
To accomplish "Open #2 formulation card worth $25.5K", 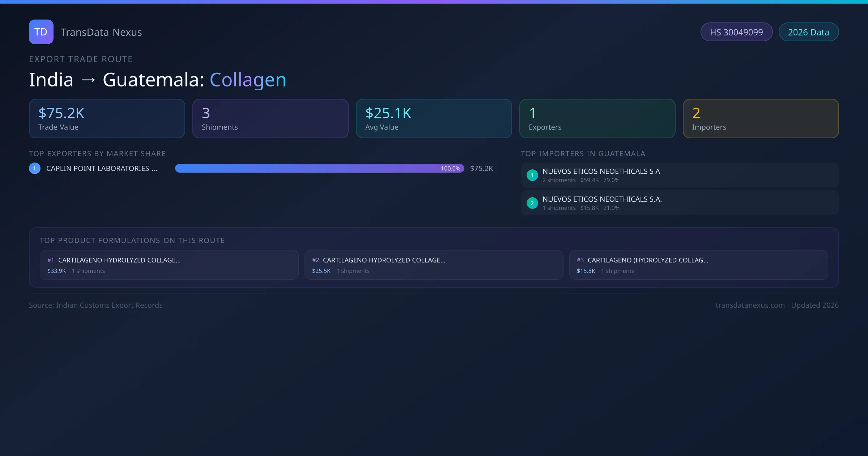I will point(434,265).
